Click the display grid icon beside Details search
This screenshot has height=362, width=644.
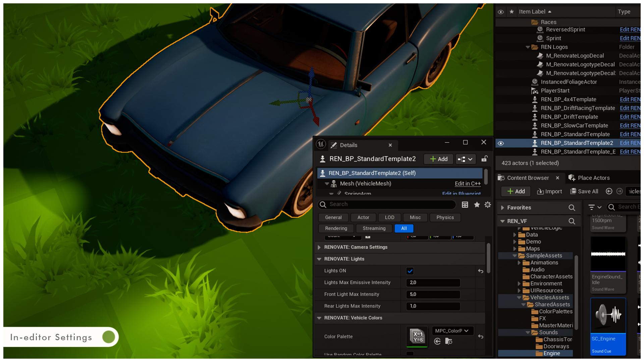(x=465, y=204)
